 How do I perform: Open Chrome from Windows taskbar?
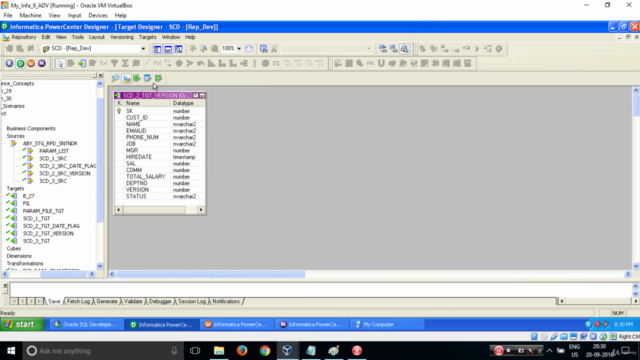point(265,351)
